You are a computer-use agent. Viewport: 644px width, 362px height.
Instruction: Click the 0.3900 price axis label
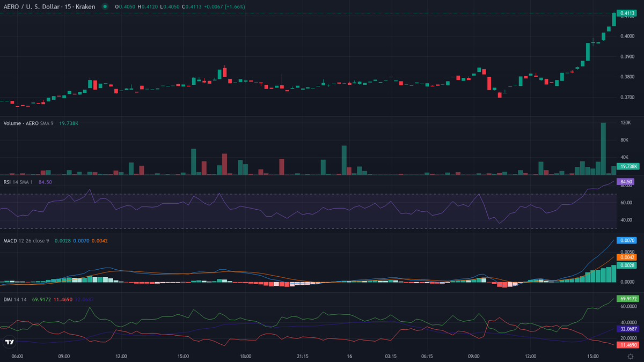coord(627,56)
